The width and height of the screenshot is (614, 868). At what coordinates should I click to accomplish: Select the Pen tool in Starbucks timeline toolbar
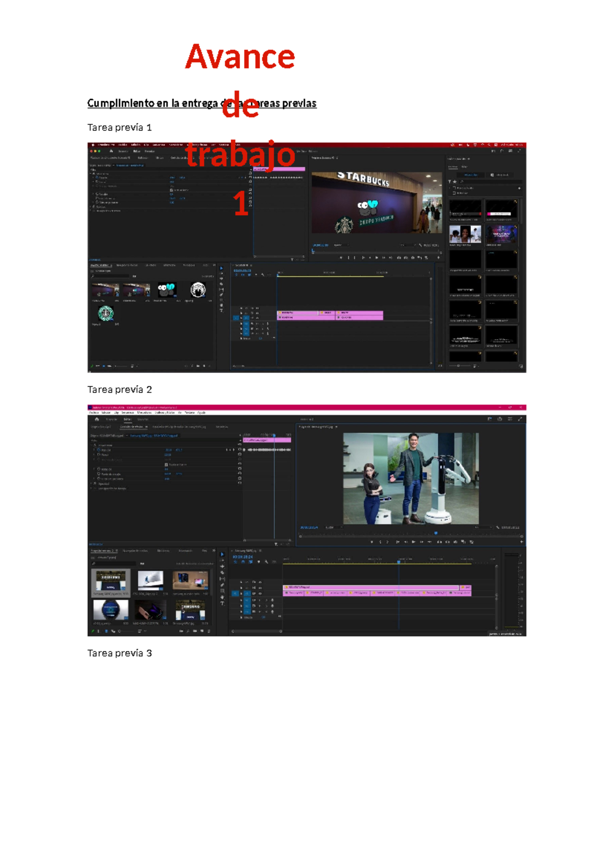pyautogui.click(x=221, y=294)
